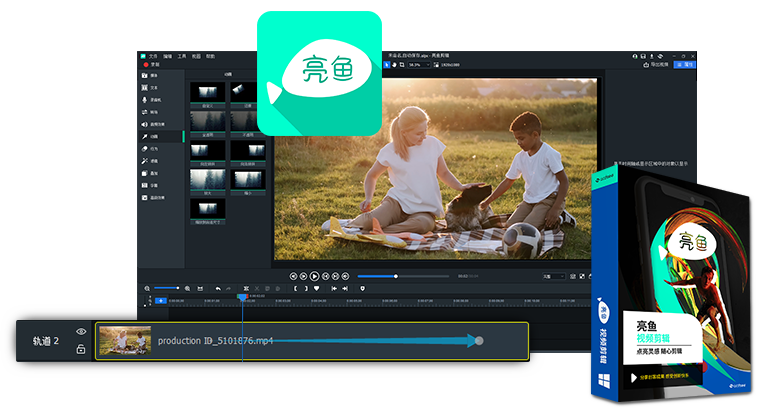Jump to previous marker icon
Viewport: 772px width, 418px height.
[x=334, y=289]
